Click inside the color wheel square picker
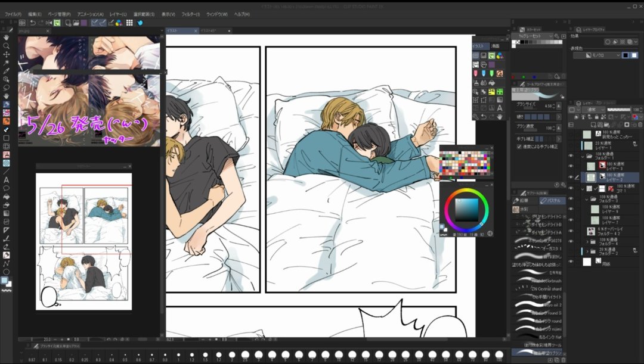Screen dimensions: 644x364 click(466, 210)
